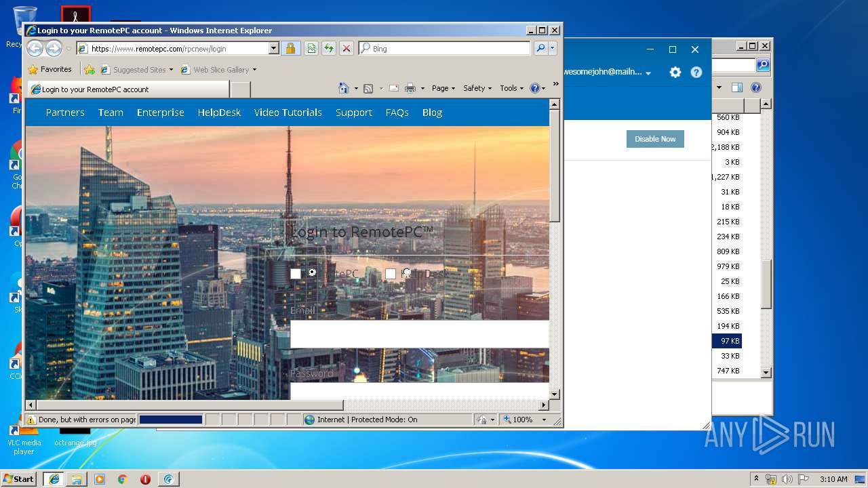The image size is (868, 488).
Task: Open Enterprise in site navigation
Action: (x=161, y=113)
